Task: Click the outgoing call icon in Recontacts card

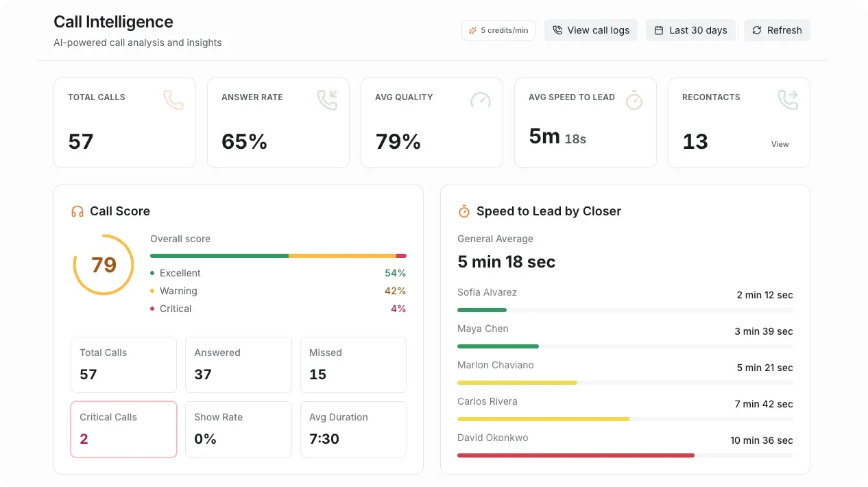Action: [788, 100]
